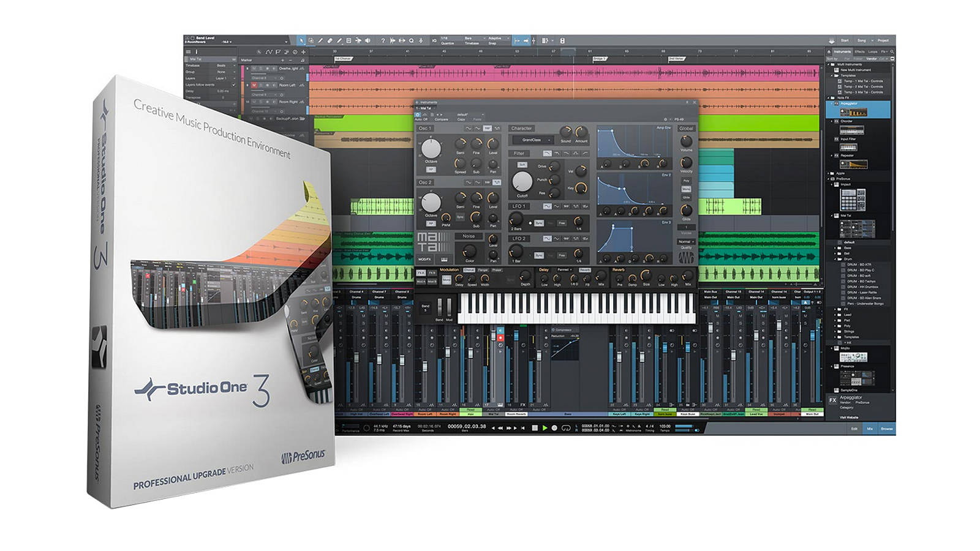Click the Fast Forward transport button

509,428
